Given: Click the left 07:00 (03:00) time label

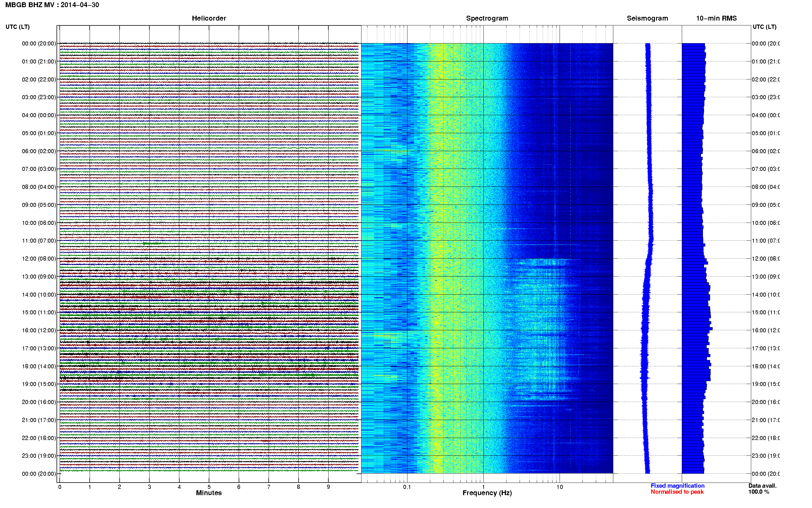Looking at the screenshot, I should [39, 169].
